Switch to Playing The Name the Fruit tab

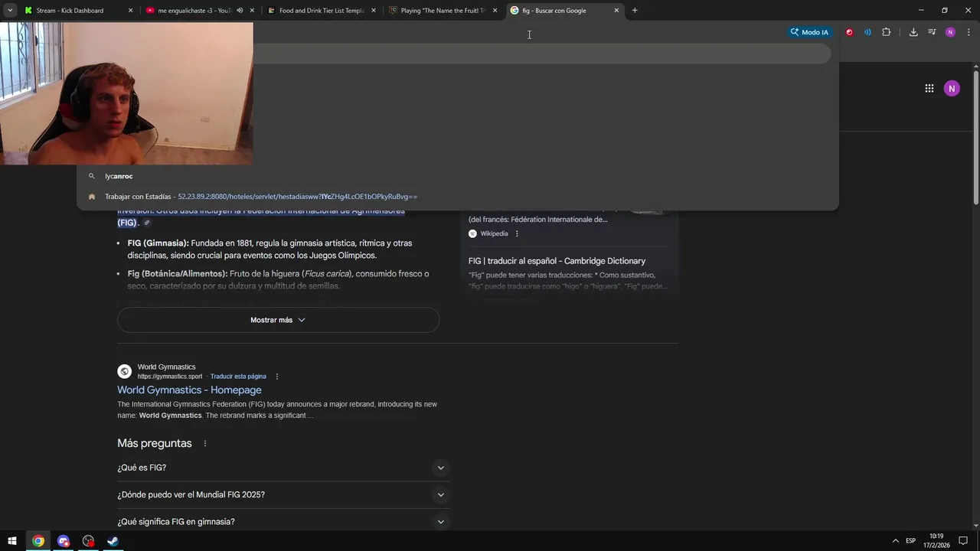(443, 11)
